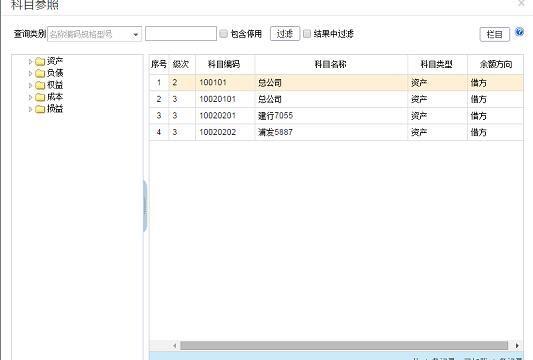Click the 过滤 button
This screenshot has height=360, width=533.
285,34
